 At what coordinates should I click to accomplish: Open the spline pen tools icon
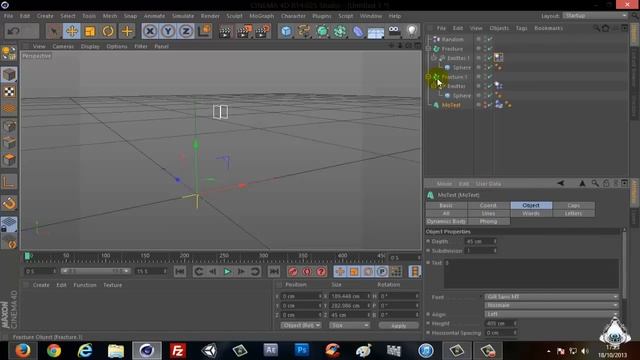(304, 31)
